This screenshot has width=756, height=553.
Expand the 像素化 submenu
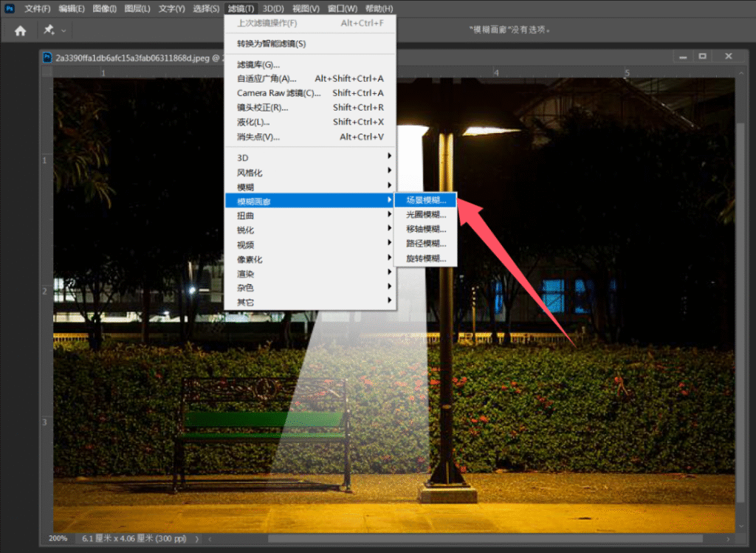pyautogui.click(x=311, y=259)
